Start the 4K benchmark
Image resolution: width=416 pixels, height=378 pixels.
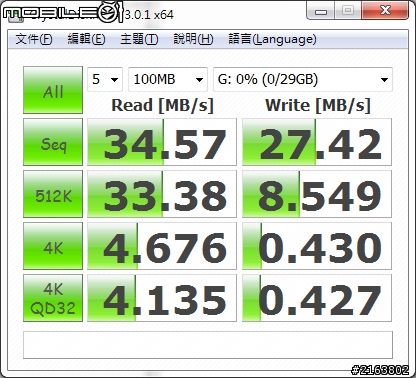point(53,246)
